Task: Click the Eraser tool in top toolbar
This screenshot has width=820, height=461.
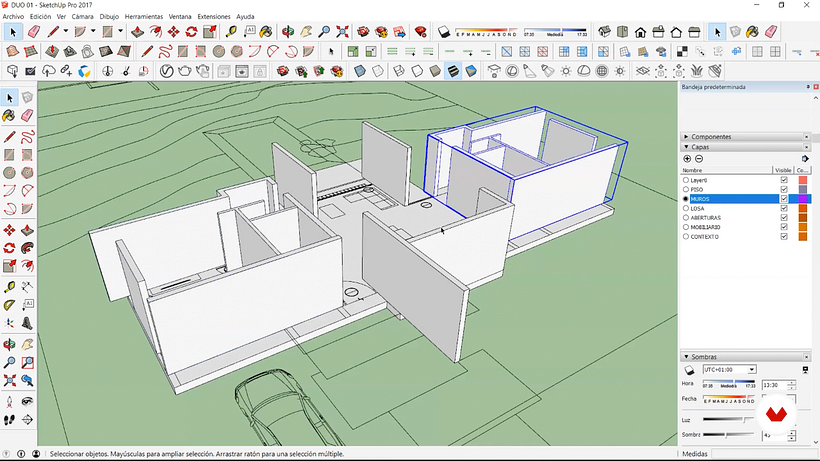Action: coord(34,32)
